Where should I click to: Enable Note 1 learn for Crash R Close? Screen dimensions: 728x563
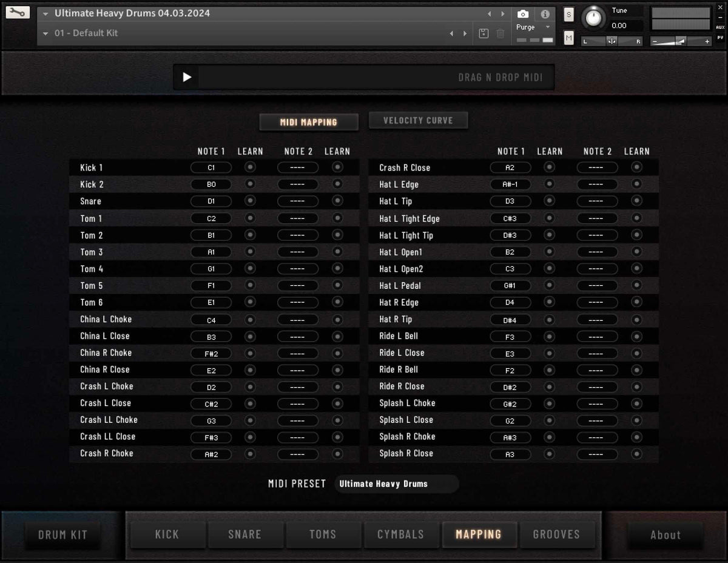549,167
